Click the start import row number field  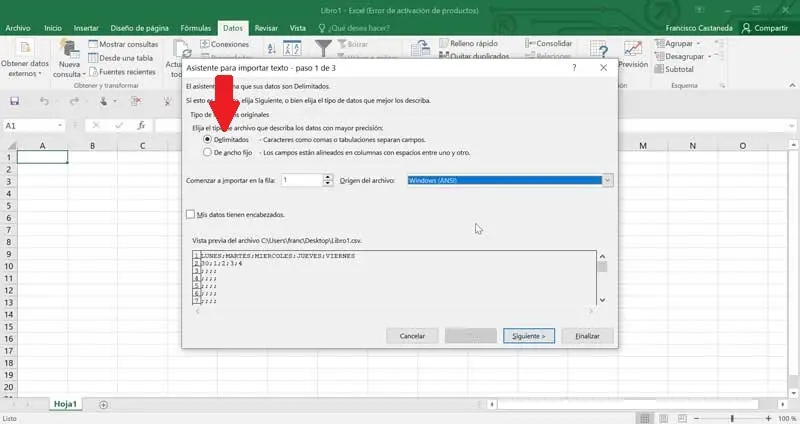click(x=301, y=180)
